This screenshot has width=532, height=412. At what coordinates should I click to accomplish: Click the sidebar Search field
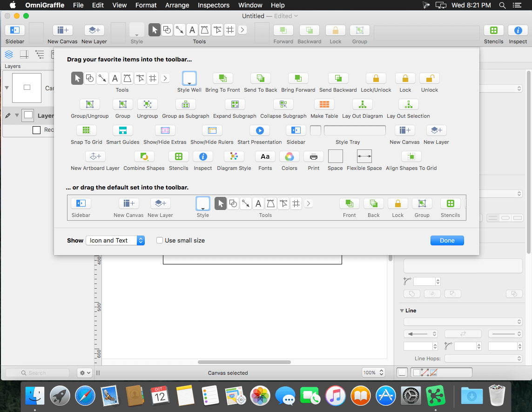pyautogui.click(x=37, y=372)
